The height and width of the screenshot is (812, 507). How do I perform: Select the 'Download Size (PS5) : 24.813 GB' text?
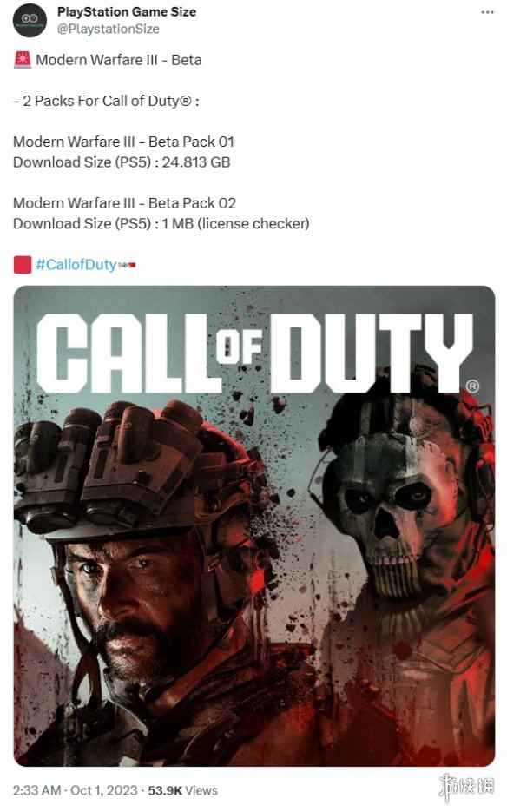pos(122,162)
